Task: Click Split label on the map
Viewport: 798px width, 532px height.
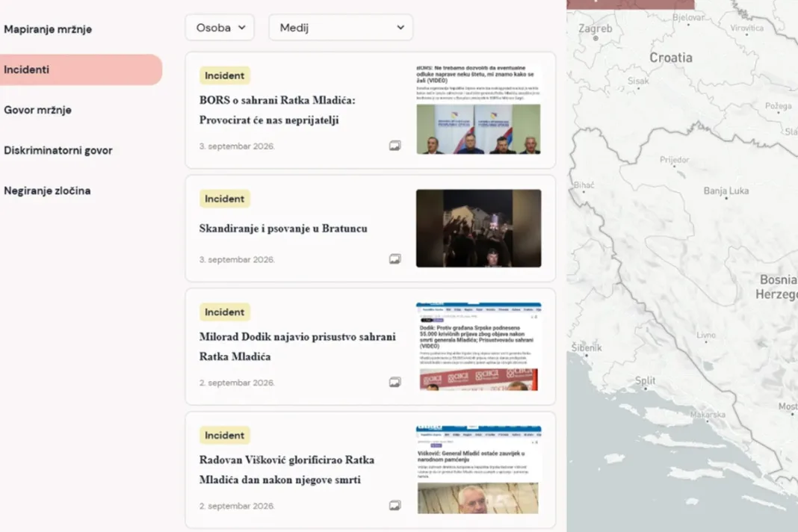Action: click(x=645, y=380)
